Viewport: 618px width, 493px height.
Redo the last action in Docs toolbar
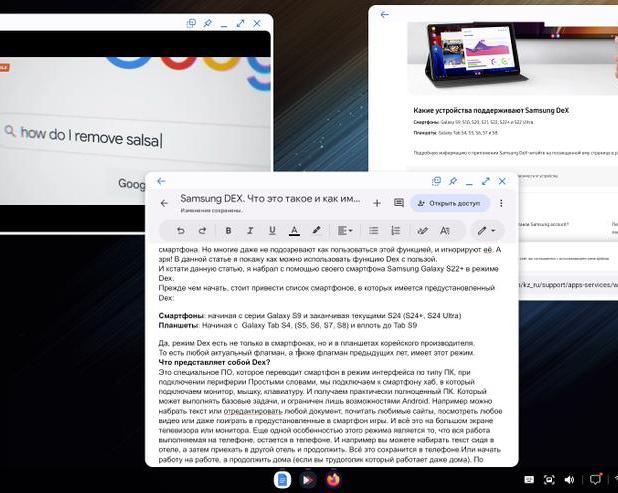pos(202,231)
